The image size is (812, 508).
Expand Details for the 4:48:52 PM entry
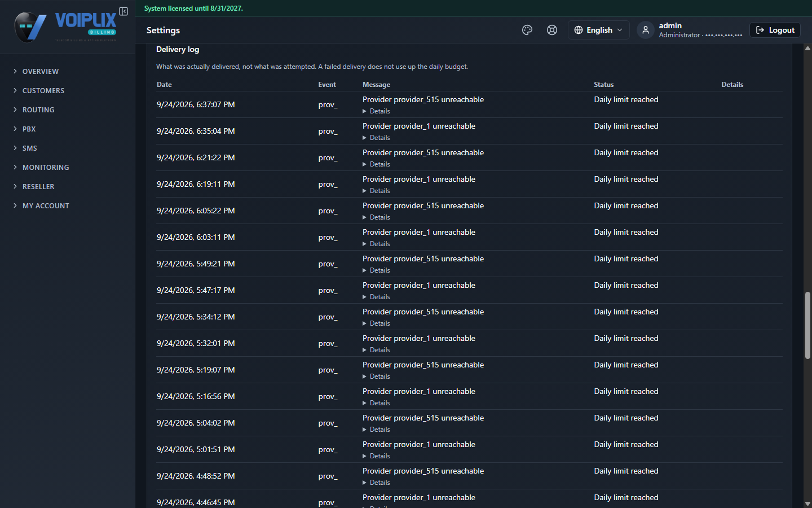pyautogui.click(x=376, y=483)
